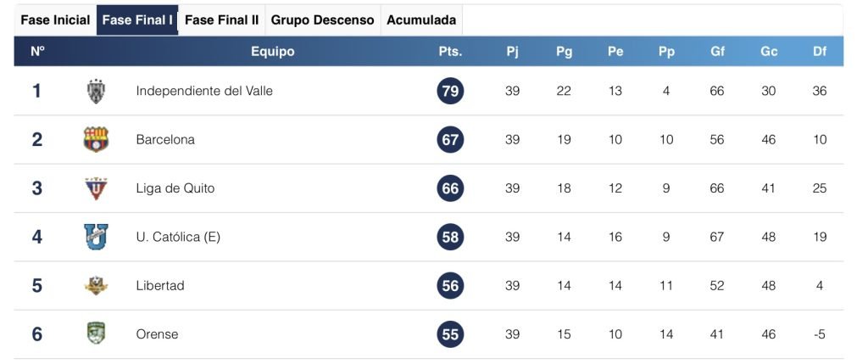Select the Fase Final I tab
Screen dimensions: 868x364
click(137, 20)
